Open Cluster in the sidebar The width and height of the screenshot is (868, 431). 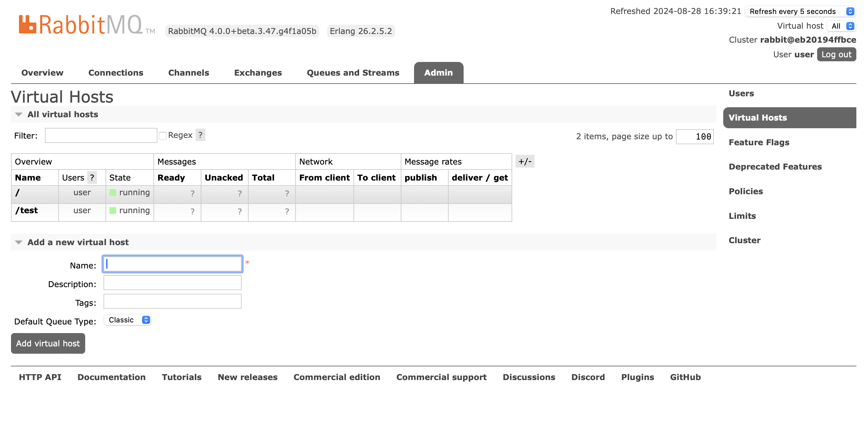(x=744, y=240)
